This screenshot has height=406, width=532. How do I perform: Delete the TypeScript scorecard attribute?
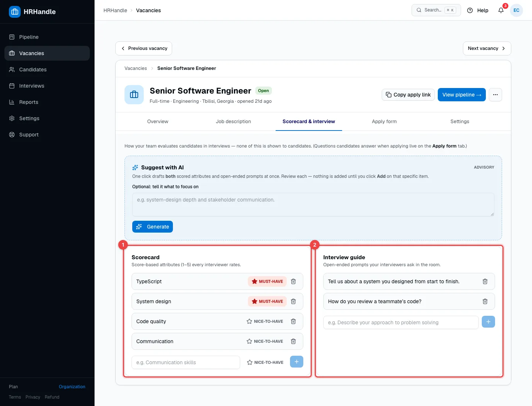(293, 281)
